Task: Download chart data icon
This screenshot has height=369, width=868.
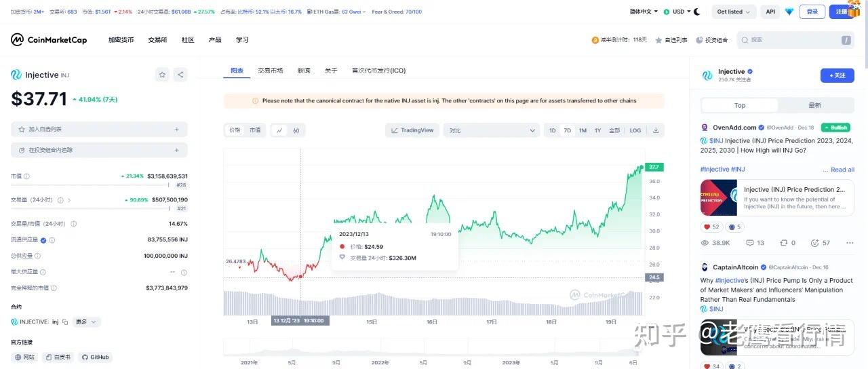Action: pos(656,130)
